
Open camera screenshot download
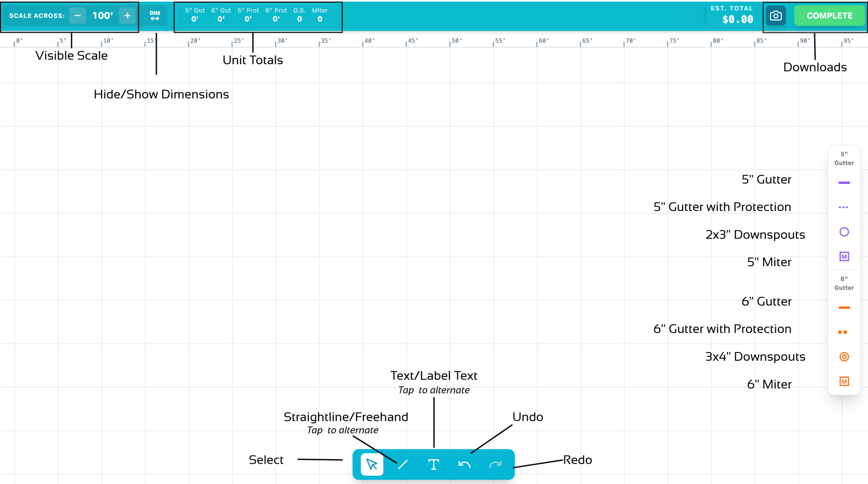(x=776, y=16)
